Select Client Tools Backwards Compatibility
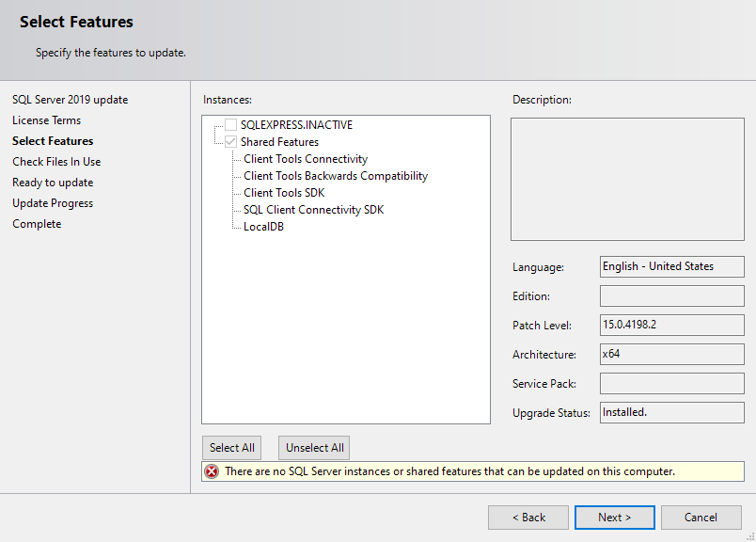756x542 pixels. [334, 175]
